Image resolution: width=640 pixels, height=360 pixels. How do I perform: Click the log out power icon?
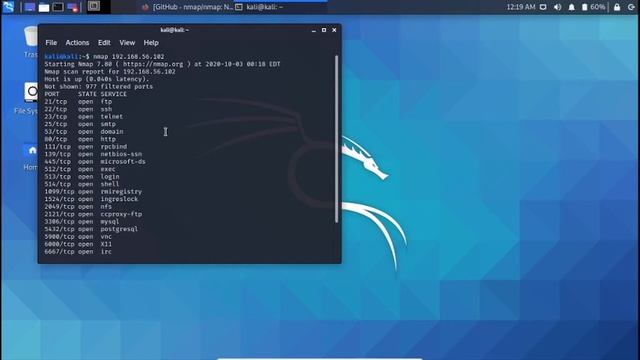(631, 7)
